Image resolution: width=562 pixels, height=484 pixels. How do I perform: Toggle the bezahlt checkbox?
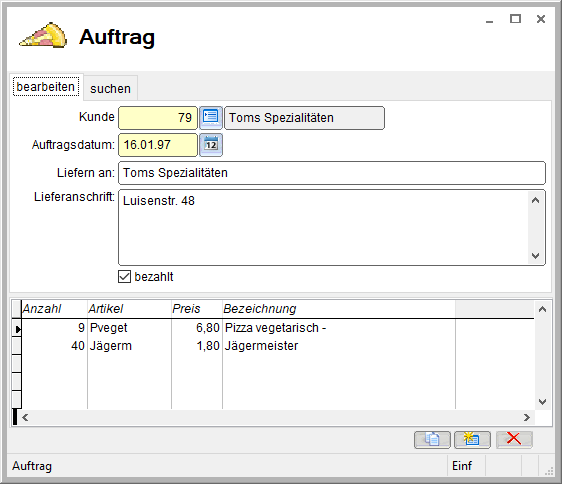tap(124, 277)
